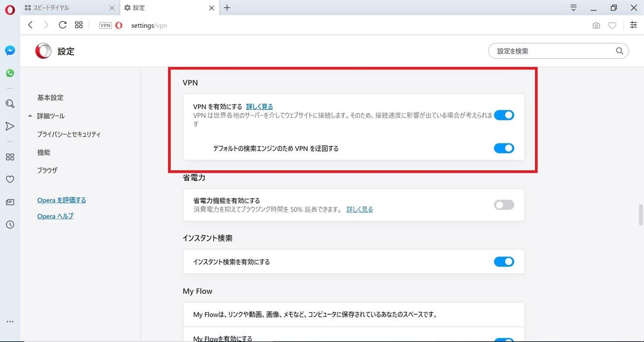Take a snapshot with the camera icon
This screenshot has height=342, width=644.
[x=596, y=26]
